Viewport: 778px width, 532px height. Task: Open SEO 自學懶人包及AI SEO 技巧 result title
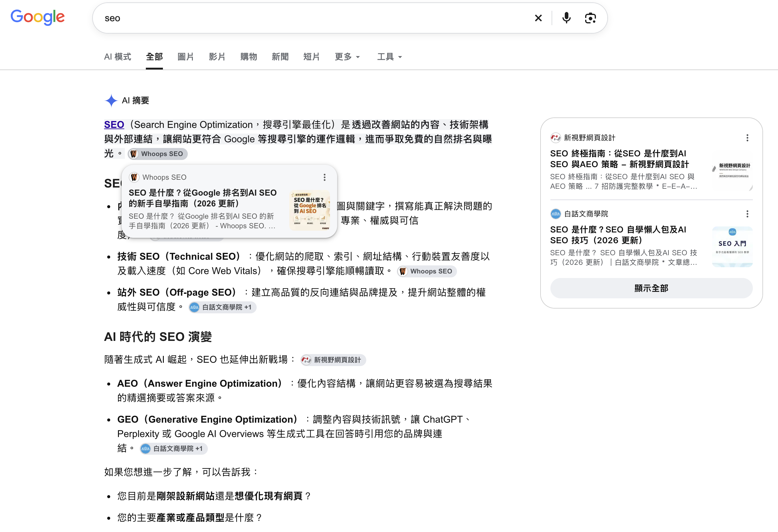tap(618, 235)
